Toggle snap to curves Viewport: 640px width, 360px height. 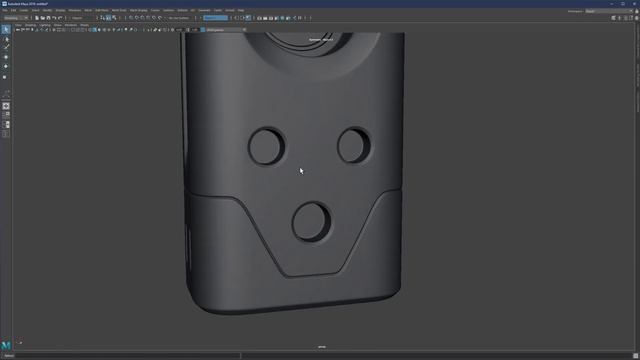[x=137, y=18]
